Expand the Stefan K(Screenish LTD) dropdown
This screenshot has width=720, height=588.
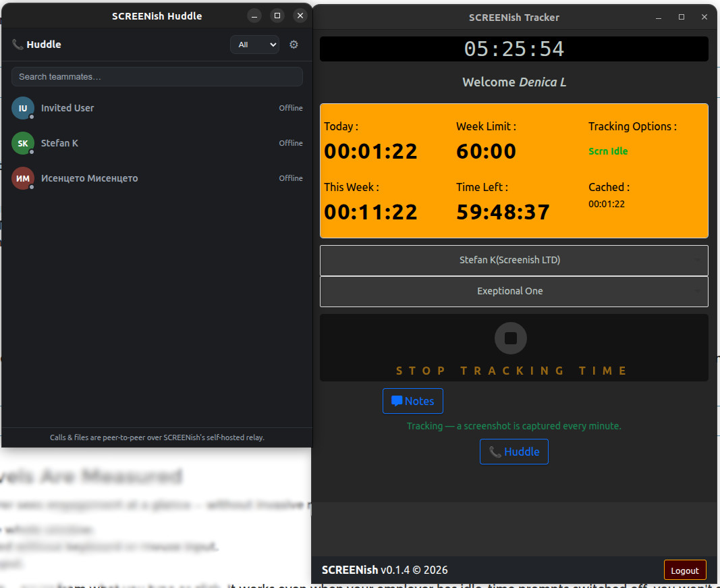click(514, 260)
